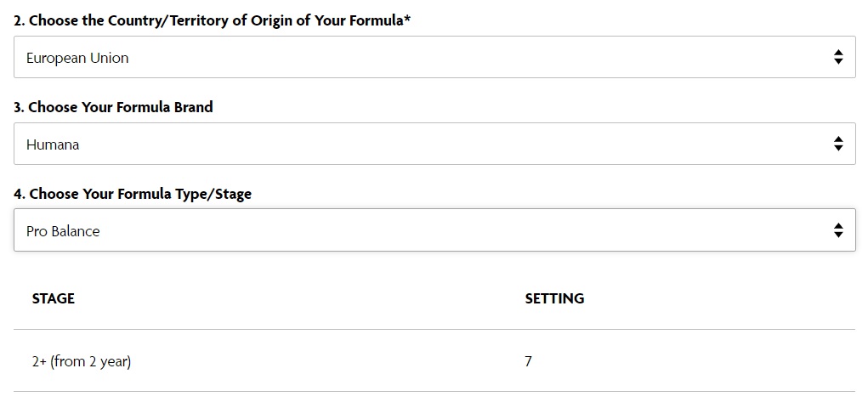Click the SETTING column header

(x=554, y=299)
